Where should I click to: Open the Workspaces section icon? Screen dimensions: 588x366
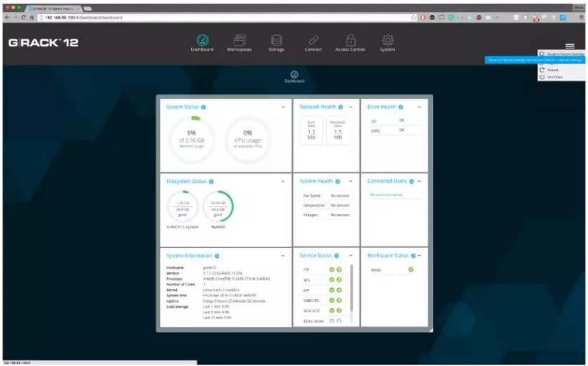point(239,39)
